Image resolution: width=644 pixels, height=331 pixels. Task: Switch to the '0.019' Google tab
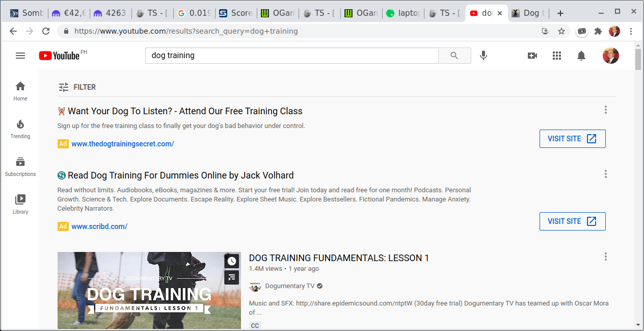coord(194,13)
